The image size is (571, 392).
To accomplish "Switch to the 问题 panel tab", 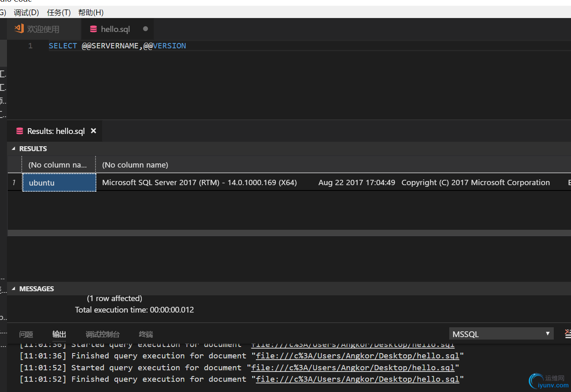I will coord(26,334).
